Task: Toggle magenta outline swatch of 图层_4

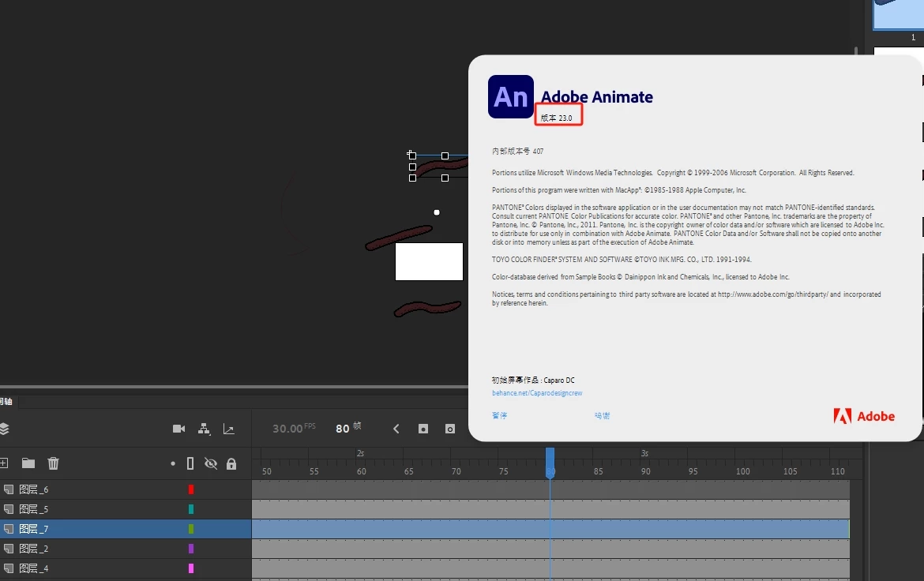Action: pos(191,568)
